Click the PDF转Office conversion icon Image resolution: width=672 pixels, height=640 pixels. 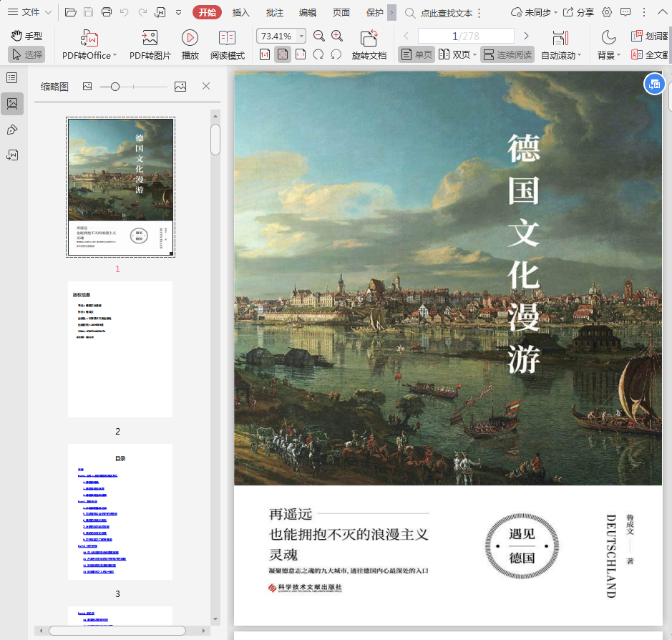(89, 39)
